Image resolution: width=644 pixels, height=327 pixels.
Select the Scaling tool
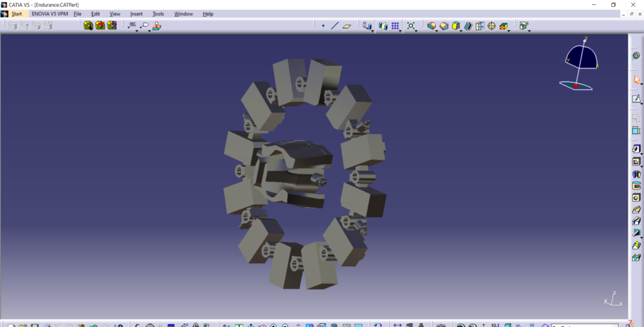[411, 25]
